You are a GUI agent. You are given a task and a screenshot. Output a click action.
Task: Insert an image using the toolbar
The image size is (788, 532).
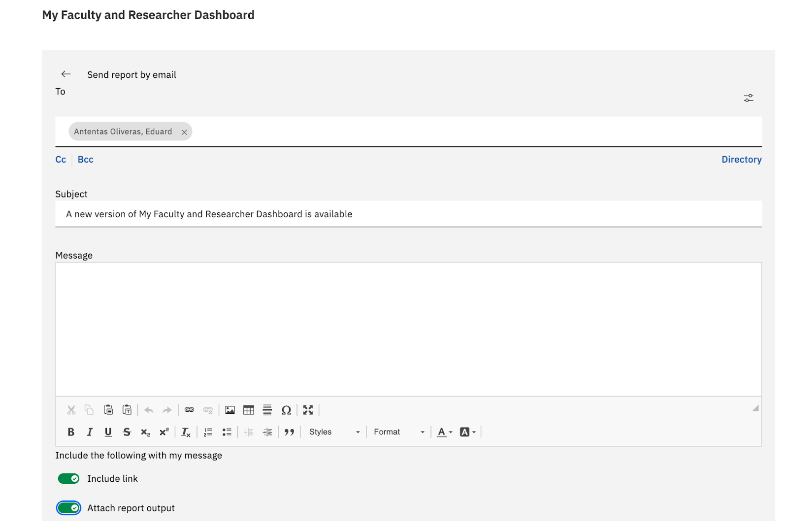(230, 410)
